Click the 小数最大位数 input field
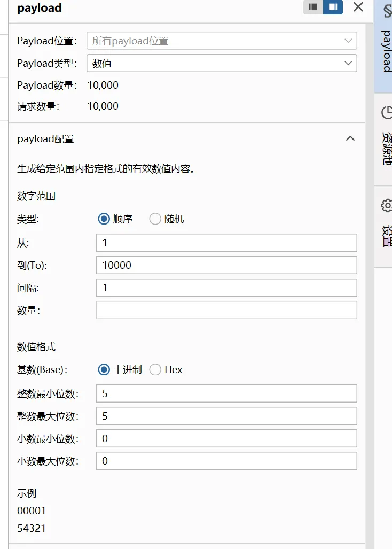Screen dimensions: 392x549 coord(226,461)
